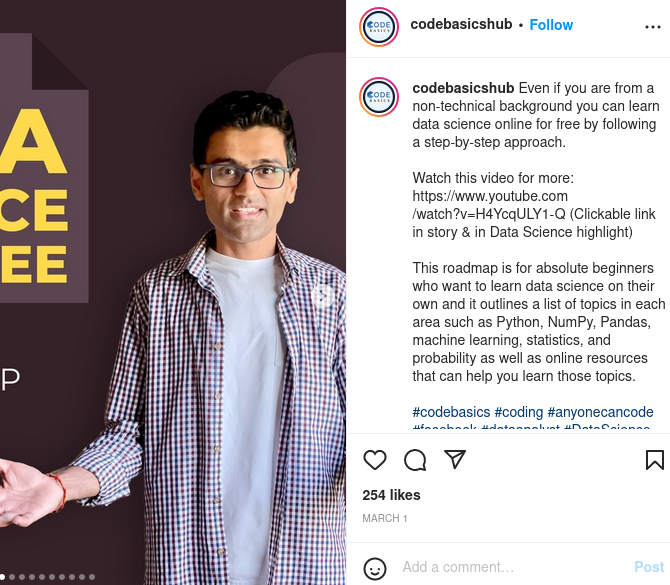Save the post with the bookmark icon
670x585 pixels.
pyautogui.click(x=655, y=460)
